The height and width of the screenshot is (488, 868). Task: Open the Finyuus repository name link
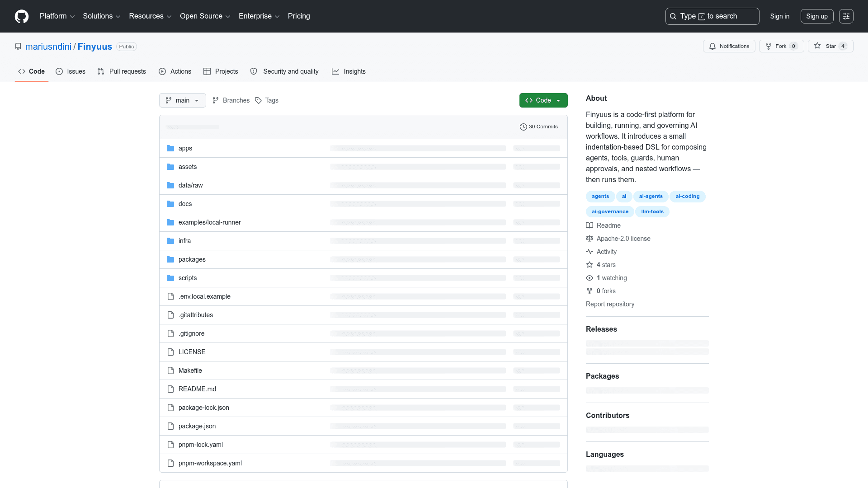(x=95, y=47)
